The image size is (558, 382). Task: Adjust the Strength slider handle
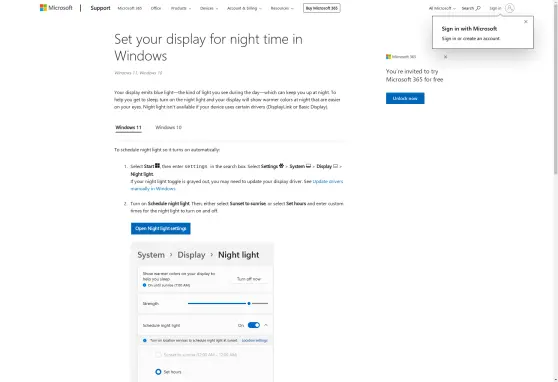(249, 303)
